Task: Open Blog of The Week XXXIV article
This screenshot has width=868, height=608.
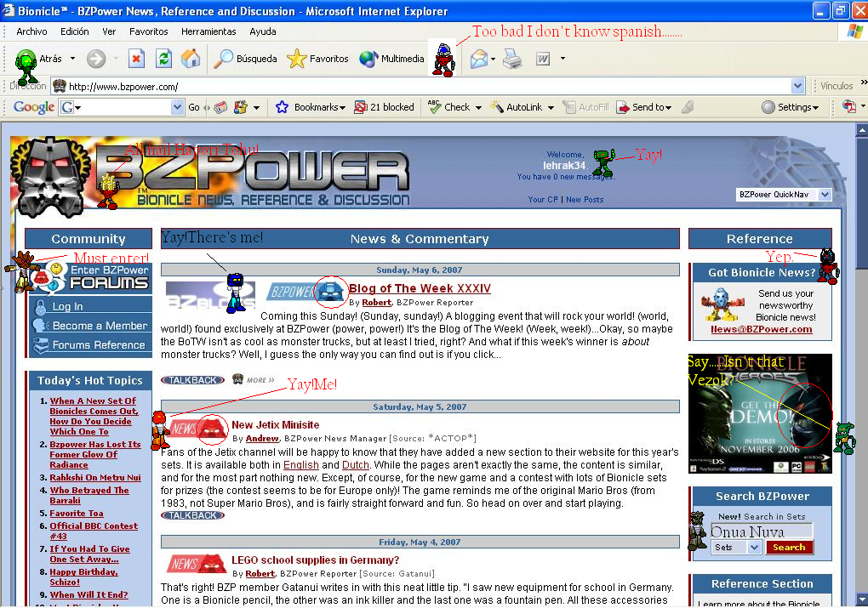Action: pos(420,288)
